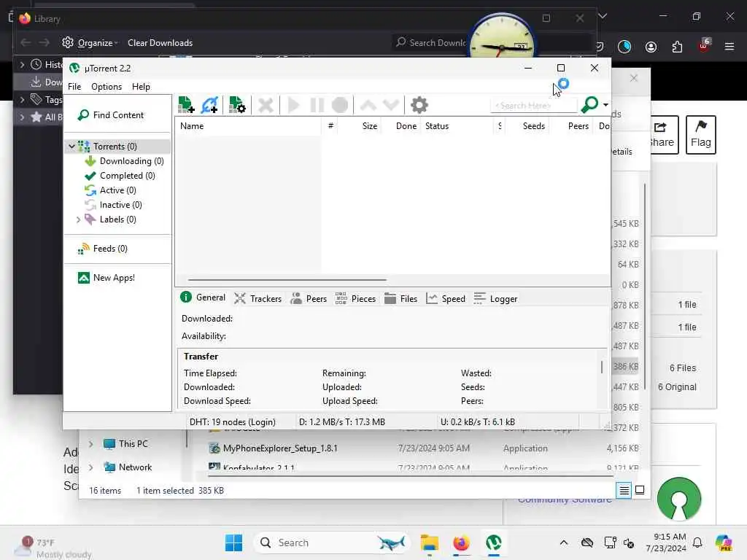Click the torrent list horizontal scrollbar
This screenshot has height=560, width=747.
(x=287, y=280)
